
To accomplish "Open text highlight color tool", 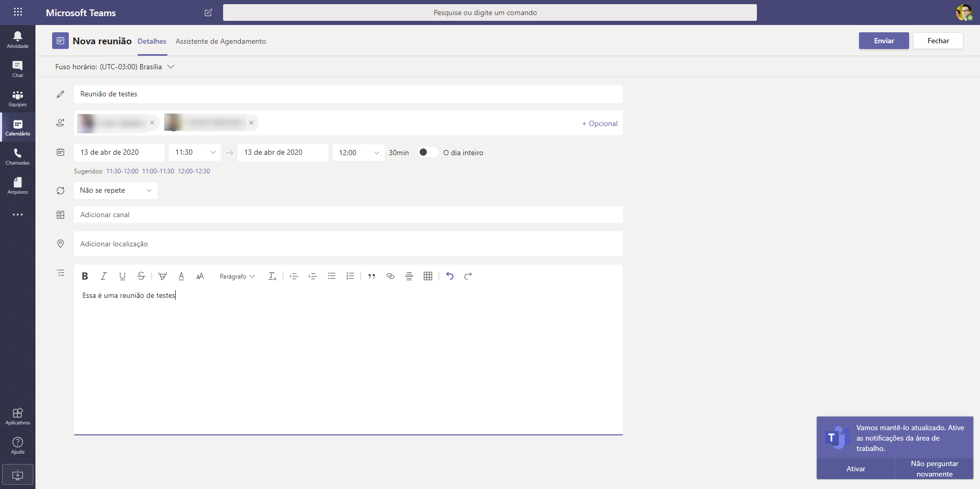I will (x=163, y=276).
